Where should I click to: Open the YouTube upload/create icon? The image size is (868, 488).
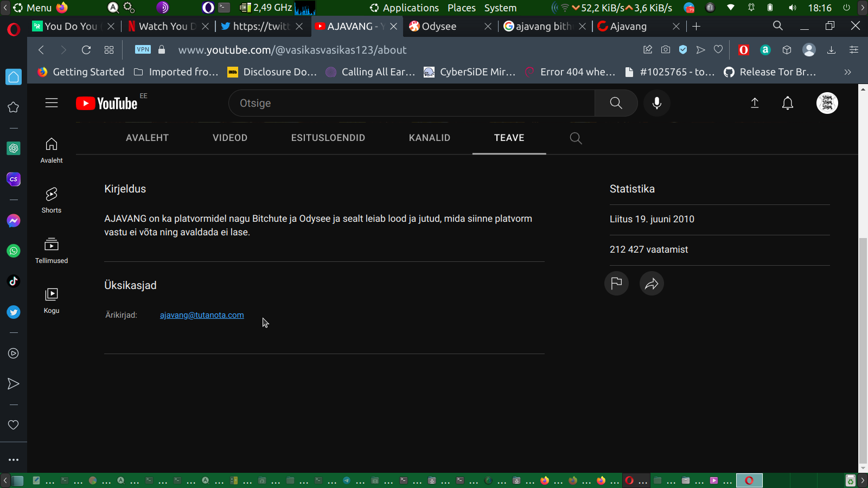755,103
